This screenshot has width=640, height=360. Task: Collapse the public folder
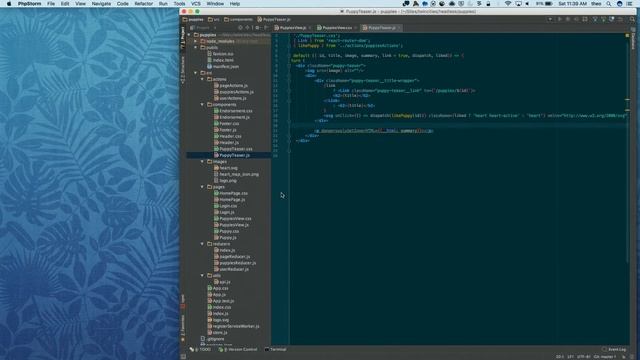point(196,48)
